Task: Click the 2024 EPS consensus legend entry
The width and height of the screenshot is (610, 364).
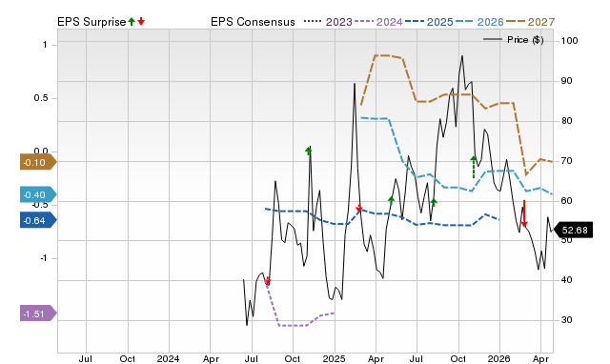Action: click(378, 22)
